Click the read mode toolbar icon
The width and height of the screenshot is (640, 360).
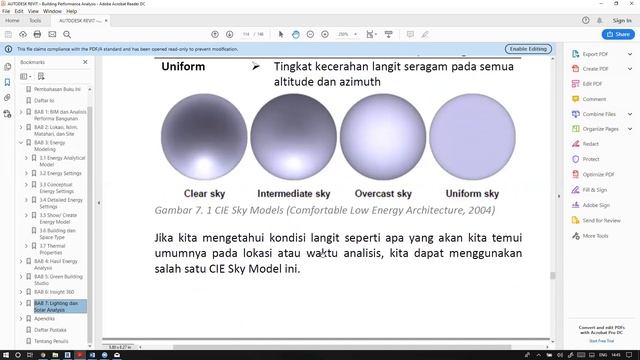pyautogui.click(x=389, y=35)
